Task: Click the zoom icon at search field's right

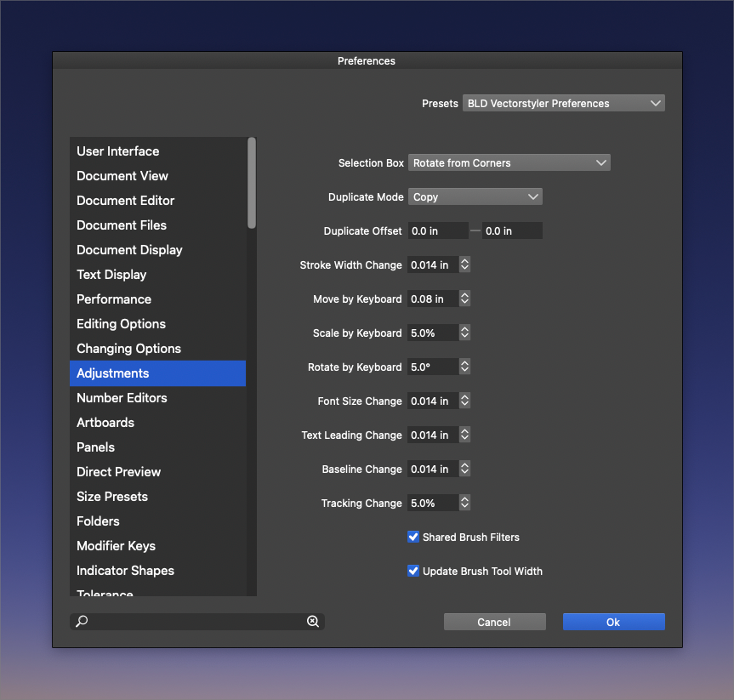Action: point(313,622)
